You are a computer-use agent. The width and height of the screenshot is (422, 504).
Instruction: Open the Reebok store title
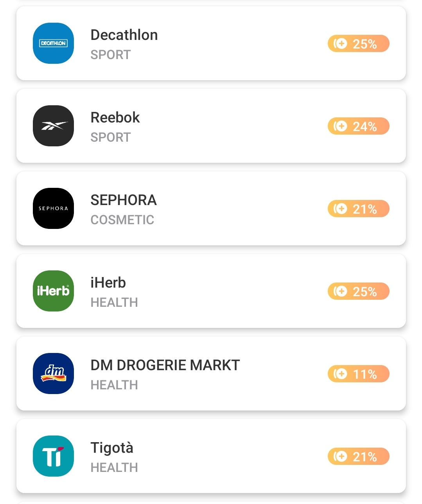point(115,118)
